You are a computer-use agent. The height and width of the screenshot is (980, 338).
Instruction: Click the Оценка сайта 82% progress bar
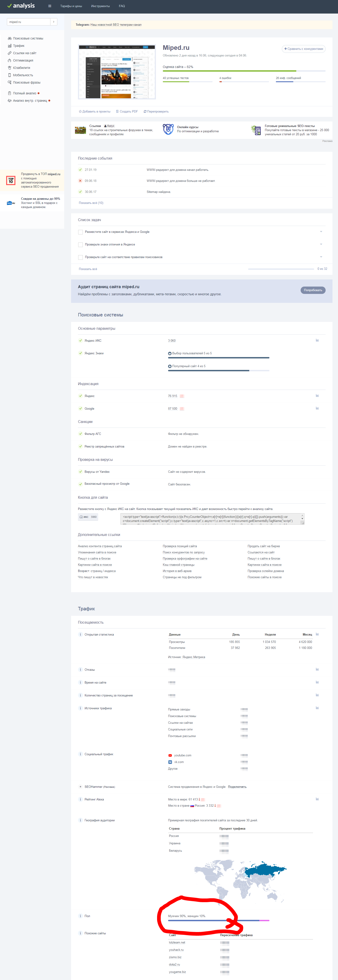tap(244, 71)
